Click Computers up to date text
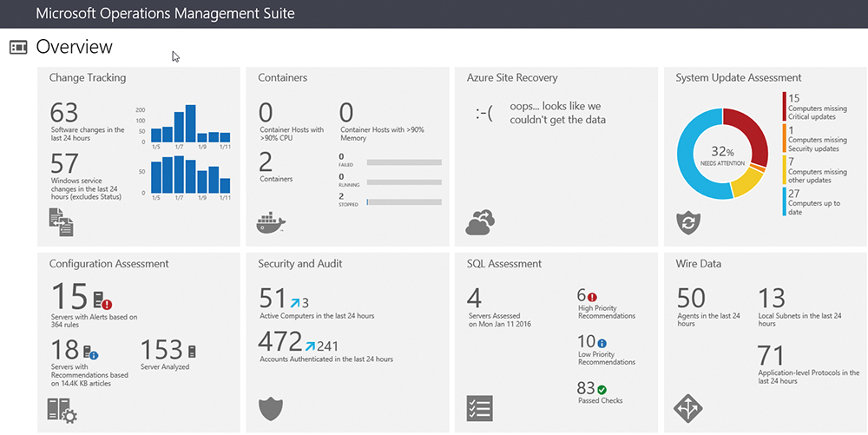 point(814,208)
